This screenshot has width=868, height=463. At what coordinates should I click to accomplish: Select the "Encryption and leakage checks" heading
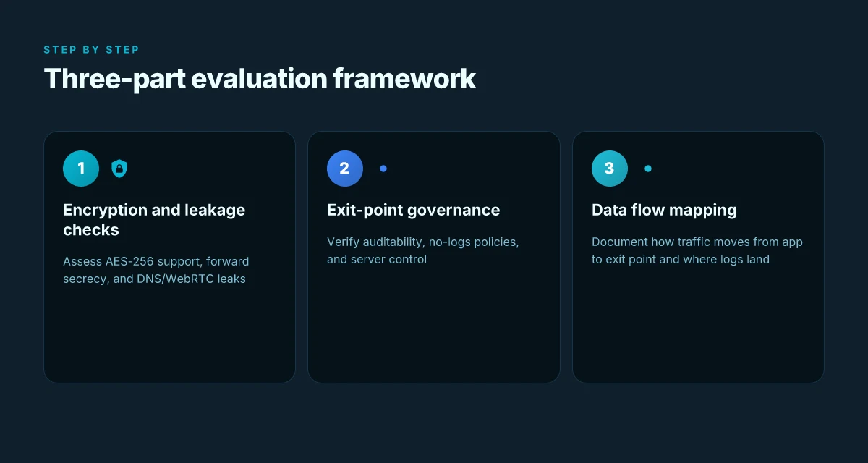tap(154, 220)
